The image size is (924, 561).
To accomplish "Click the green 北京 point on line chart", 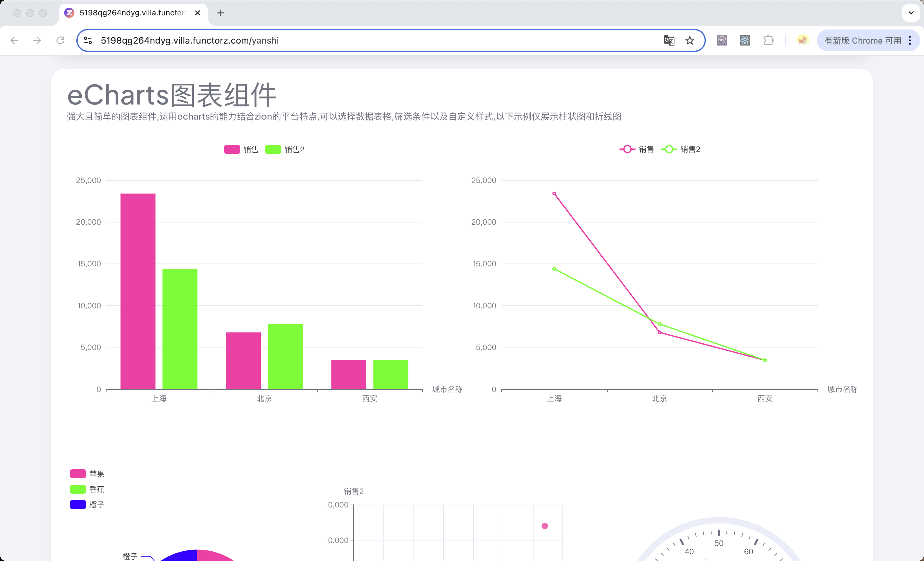I will (660, 324).
